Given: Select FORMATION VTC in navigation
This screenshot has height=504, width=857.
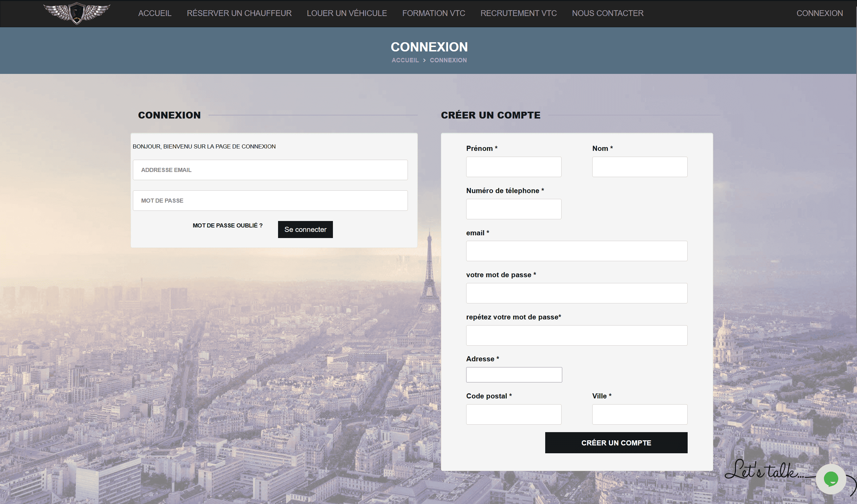Looking at the screenshot, I should [x=433, y=13].
